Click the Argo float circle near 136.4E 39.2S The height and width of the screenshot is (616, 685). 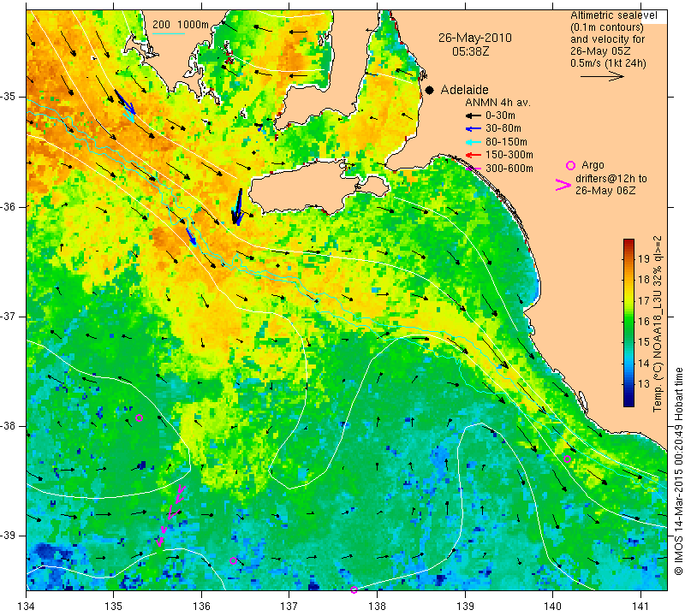[x=233, y=561]
